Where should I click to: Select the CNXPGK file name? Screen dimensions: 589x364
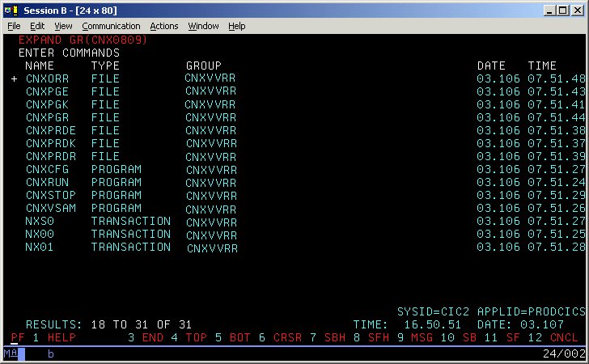[47, 104]
